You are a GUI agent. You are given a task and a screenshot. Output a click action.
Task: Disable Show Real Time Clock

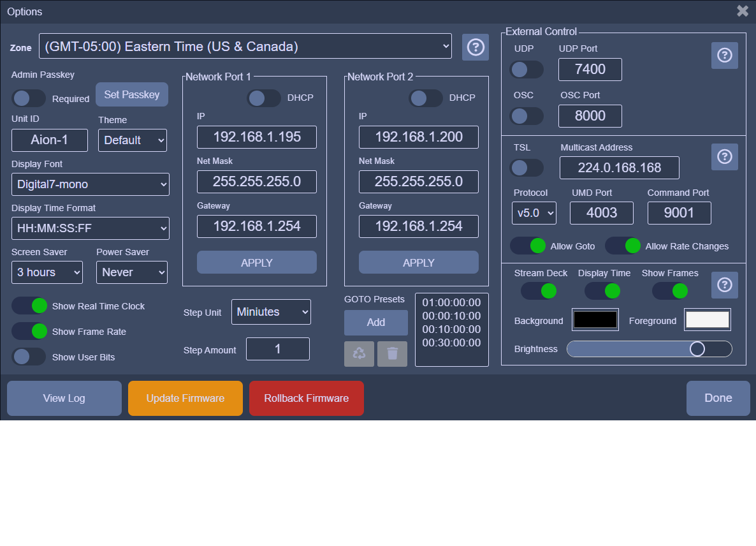(29, 306)
